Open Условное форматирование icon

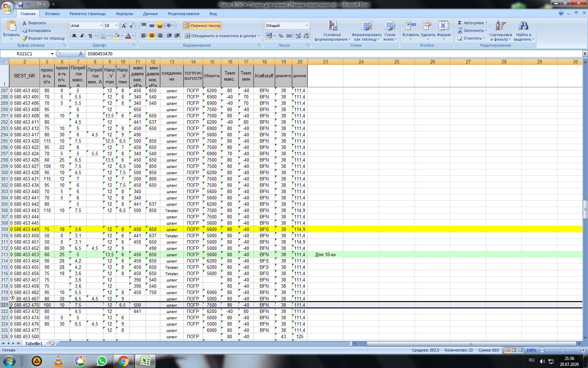pyautogui.click(x=332, y=26)
